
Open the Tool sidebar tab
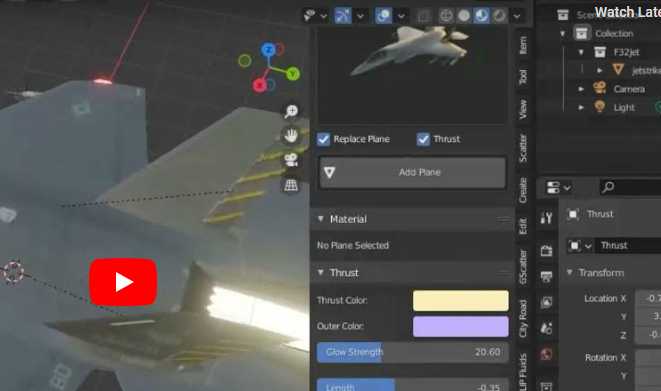tap(523, 77)
